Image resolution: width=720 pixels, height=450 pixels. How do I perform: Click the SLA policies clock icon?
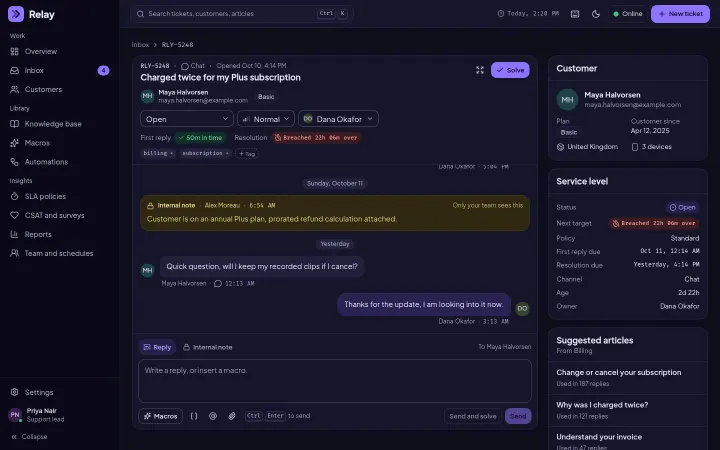pos(15,197)
